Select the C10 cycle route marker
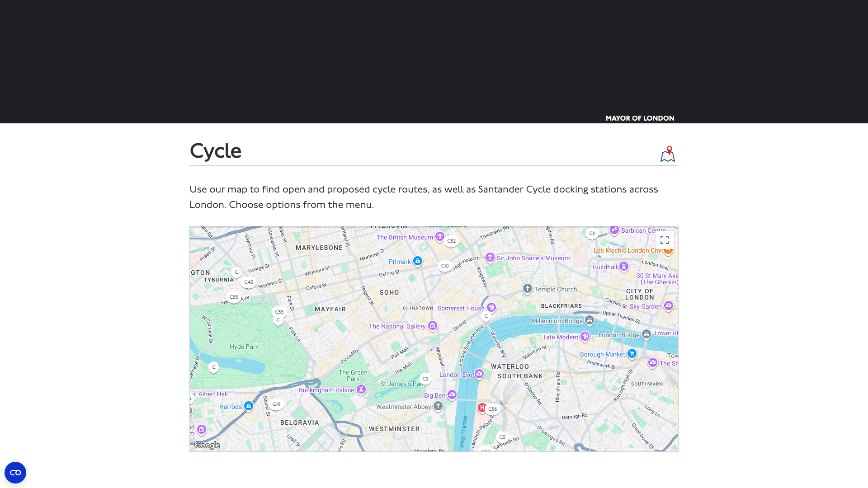The image size is (868, 488). coord(445,266)
